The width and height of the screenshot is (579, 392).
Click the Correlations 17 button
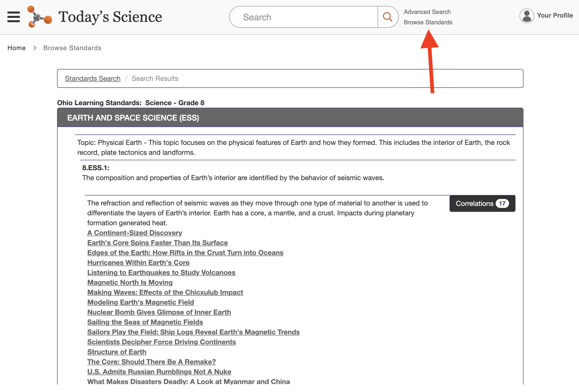coord(482,204)
